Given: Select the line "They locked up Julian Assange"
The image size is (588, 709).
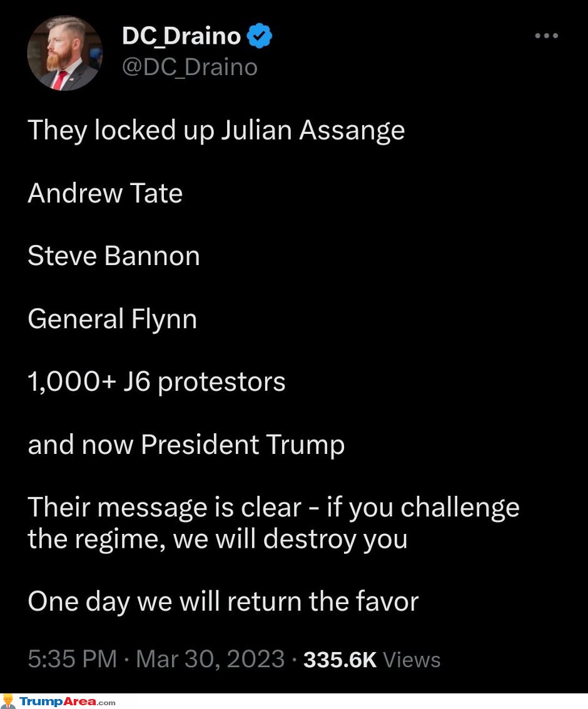Looking at the screenshot, I should (x=216, y=131).
